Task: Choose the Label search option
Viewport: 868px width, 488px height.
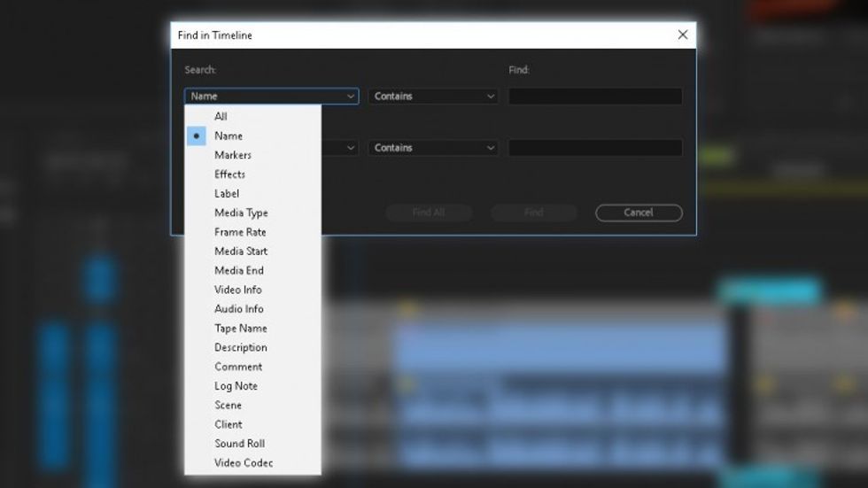Action: (252, 194)
